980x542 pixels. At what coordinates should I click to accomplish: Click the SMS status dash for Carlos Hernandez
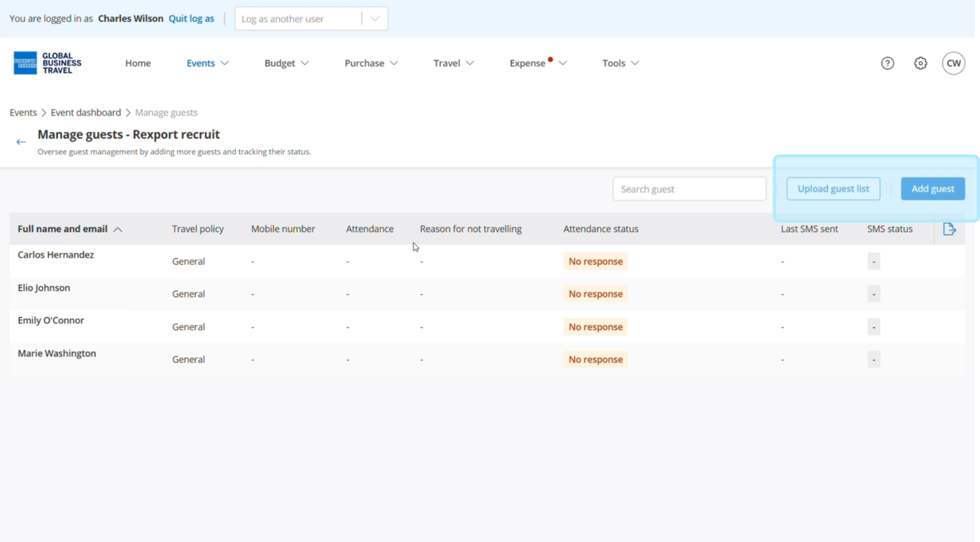click(874, 261)
